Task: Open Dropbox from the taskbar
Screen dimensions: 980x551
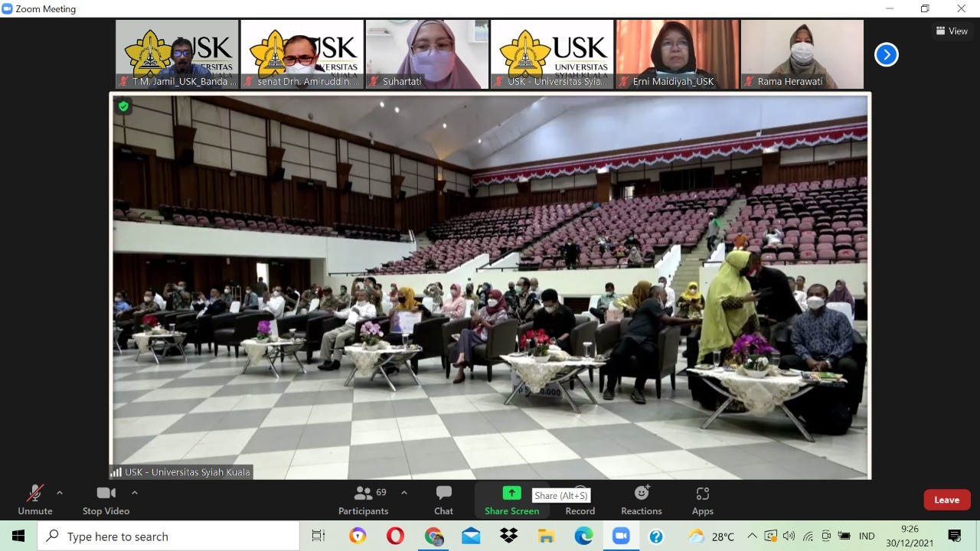Action: 508,536
